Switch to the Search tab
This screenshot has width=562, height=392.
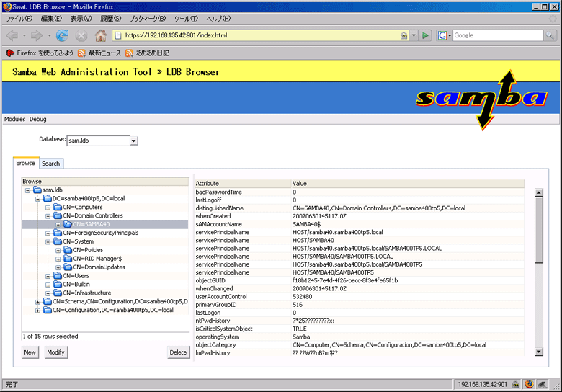pos(51,164)
